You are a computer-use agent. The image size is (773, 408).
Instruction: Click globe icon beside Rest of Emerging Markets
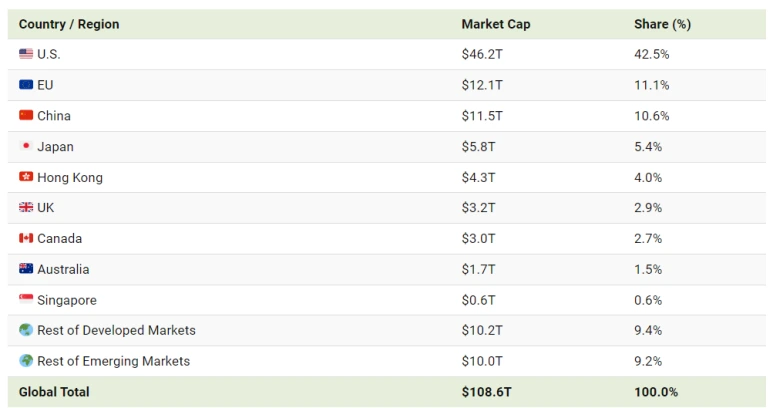[x=26, y=361]
